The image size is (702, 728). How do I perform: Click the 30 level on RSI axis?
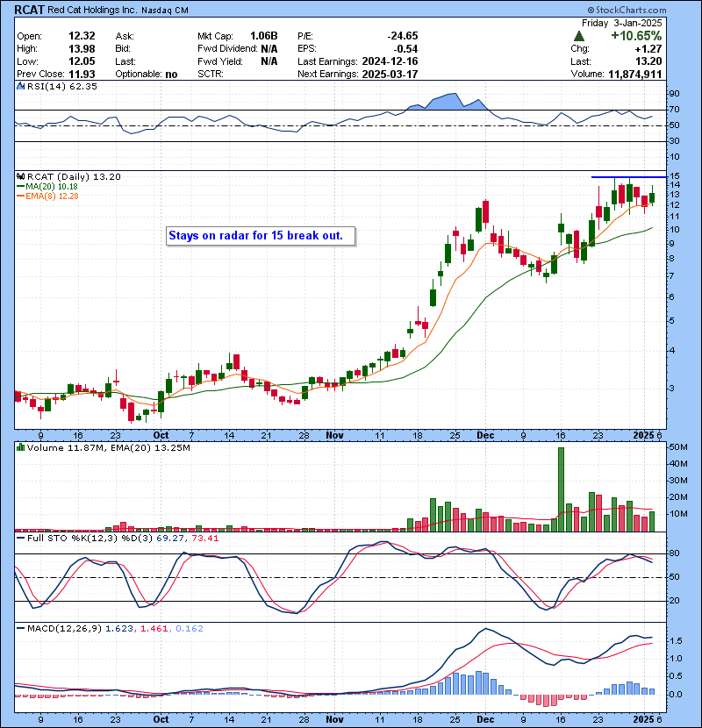674,140
